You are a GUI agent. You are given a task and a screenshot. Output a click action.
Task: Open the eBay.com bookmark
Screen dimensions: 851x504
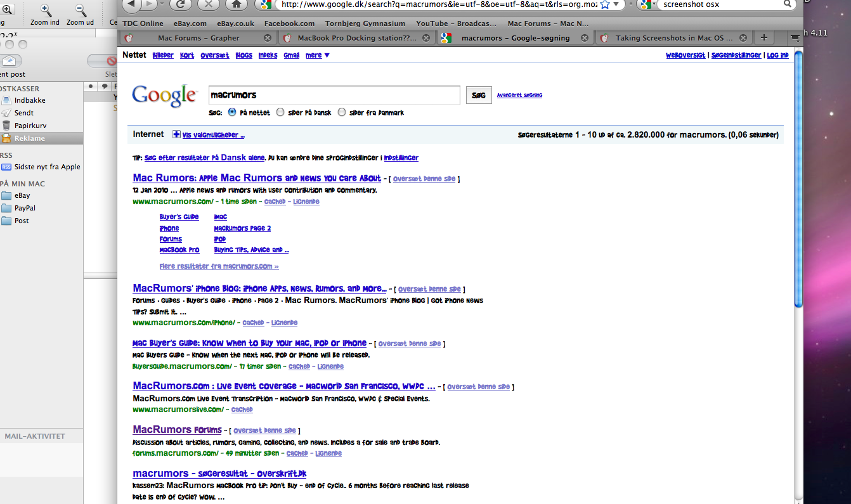[x=190, y=23]
